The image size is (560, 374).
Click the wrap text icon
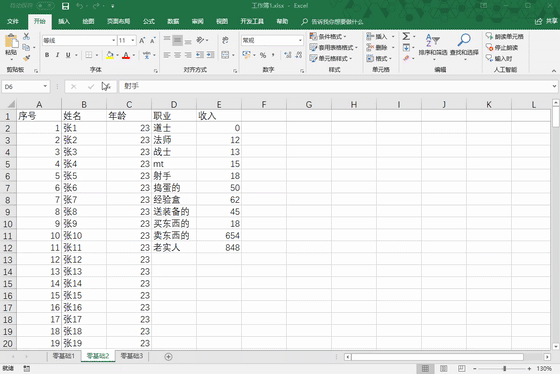pos(225,40)
